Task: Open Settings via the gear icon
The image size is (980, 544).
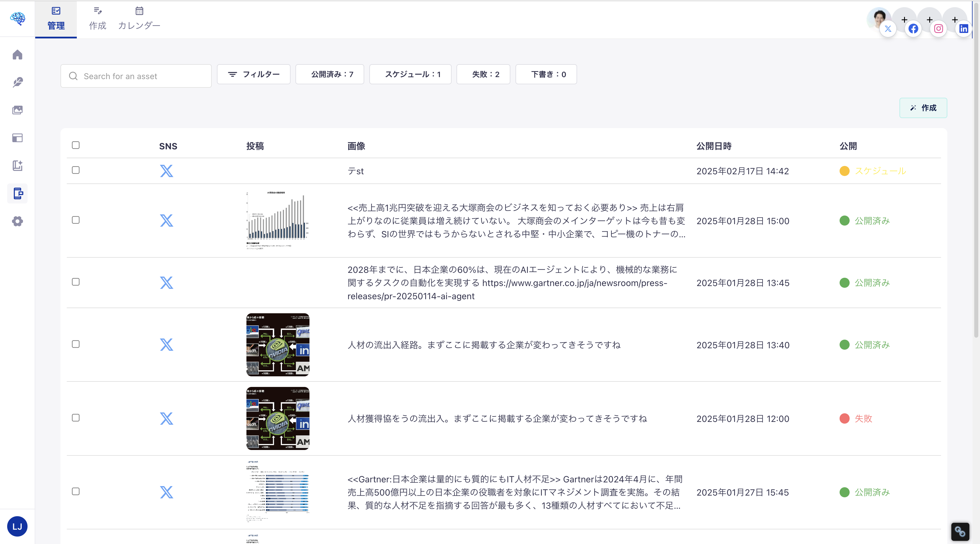Action: point(17,221)
